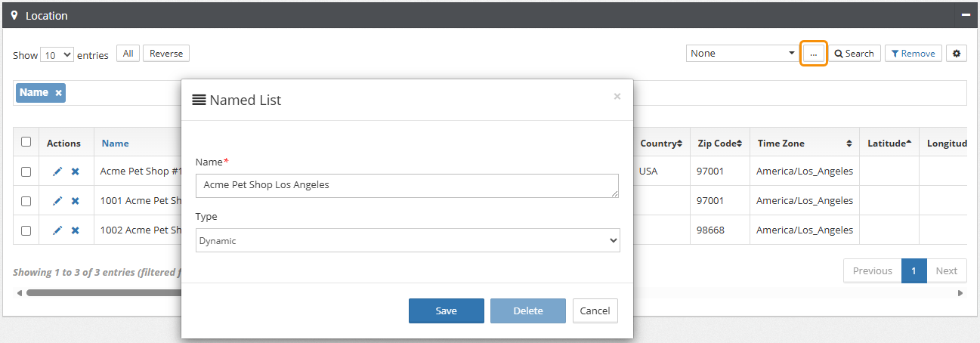Screen dimensions: 980x343
Task: Click the delete X icon for 1001 Acme row
Action: 75,201
